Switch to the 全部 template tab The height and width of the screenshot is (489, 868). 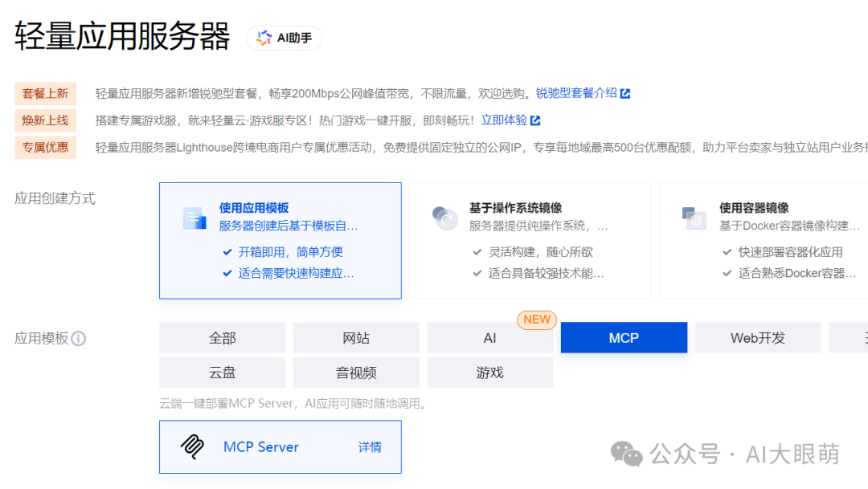[222, 338]
